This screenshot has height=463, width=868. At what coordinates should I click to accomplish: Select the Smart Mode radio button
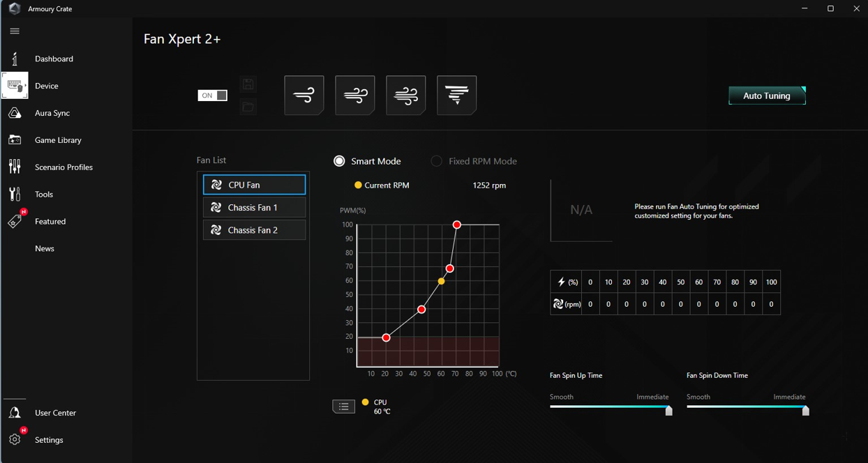click(x=339, y=161)
